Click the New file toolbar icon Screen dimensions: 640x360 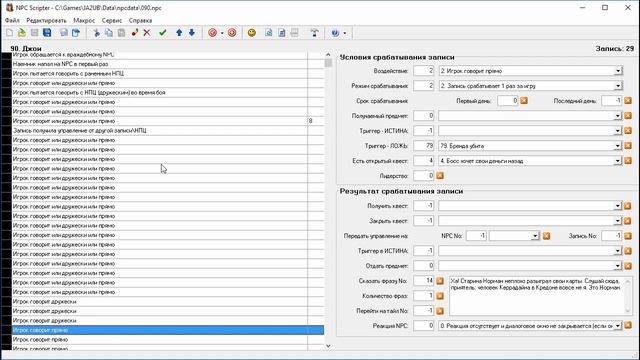pyautogui.click(x=9, y=33)
